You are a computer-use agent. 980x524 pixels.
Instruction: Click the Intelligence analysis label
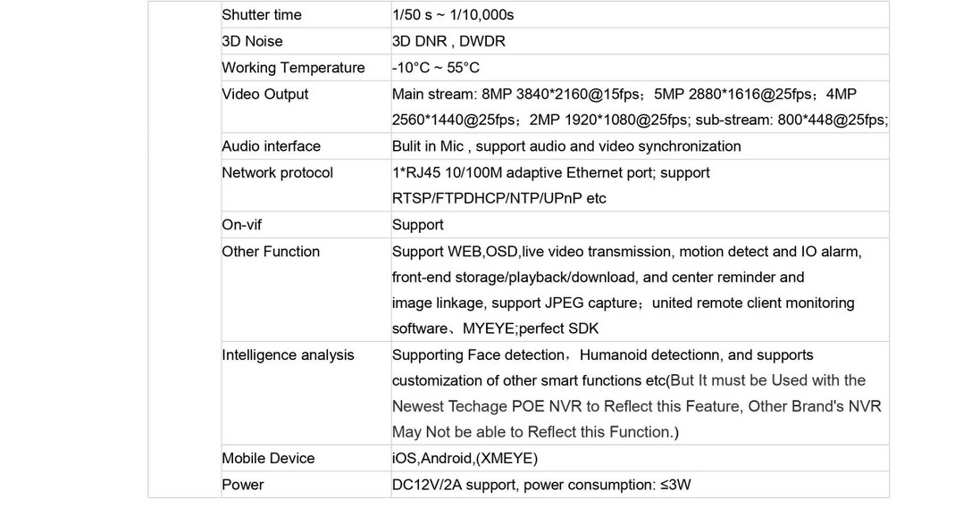tap(288, 355)
